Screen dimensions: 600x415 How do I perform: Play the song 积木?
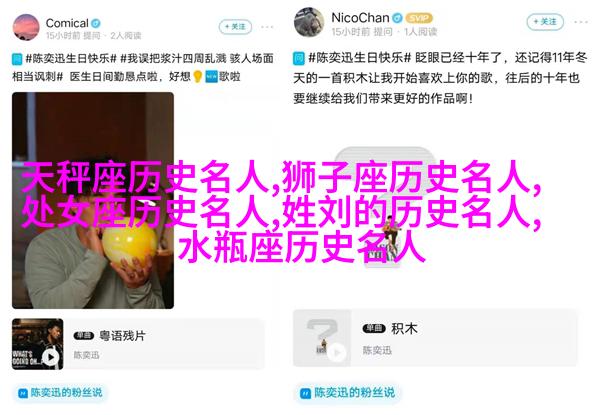337,353
